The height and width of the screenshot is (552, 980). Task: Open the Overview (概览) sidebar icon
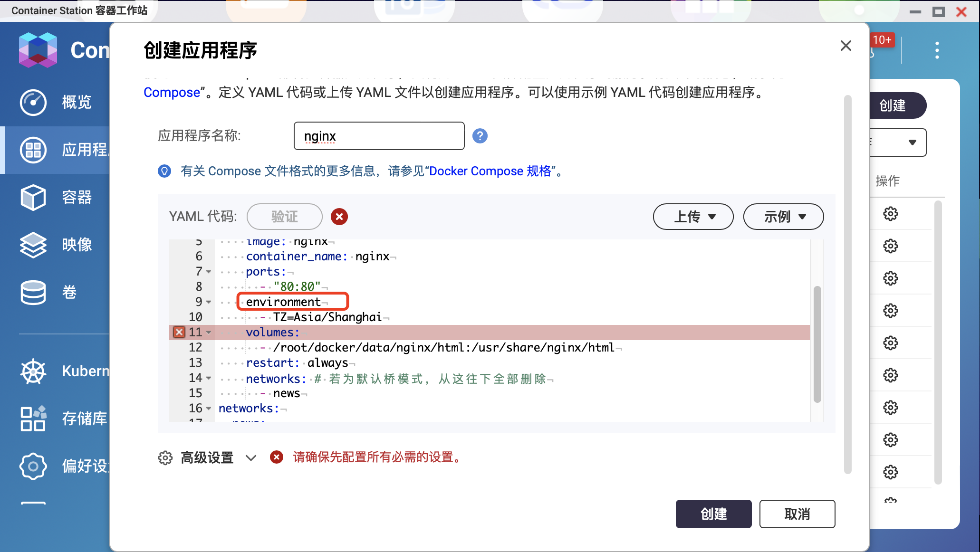click(x=33, y=102)
